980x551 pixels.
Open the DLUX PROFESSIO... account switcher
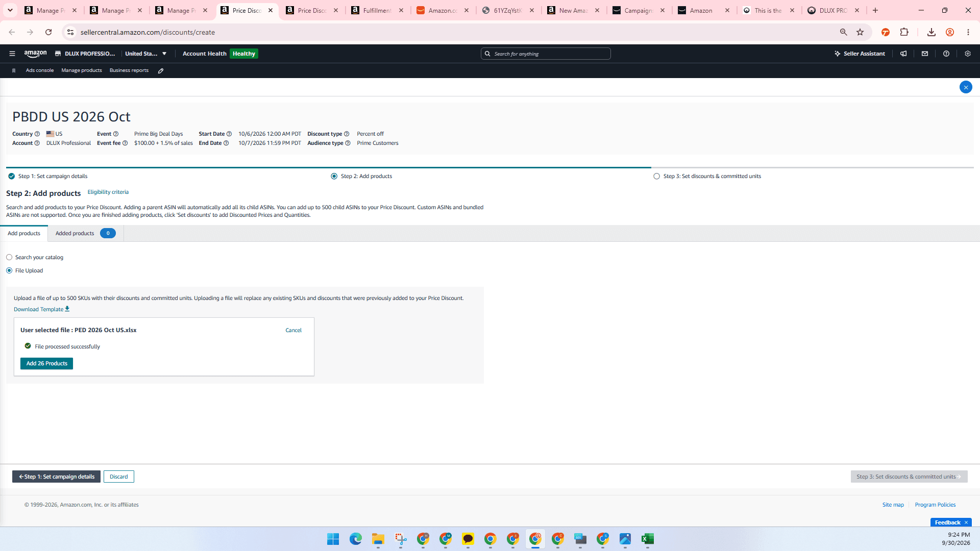click(85, 54)
